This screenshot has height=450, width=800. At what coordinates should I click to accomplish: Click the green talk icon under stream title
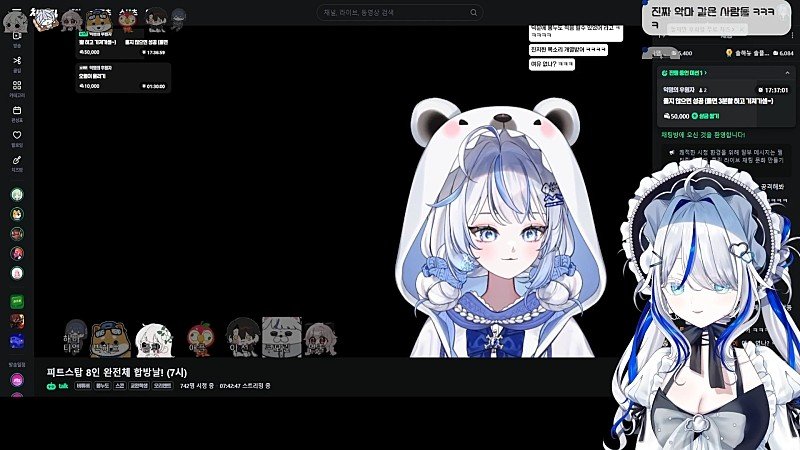click(57, 386)
